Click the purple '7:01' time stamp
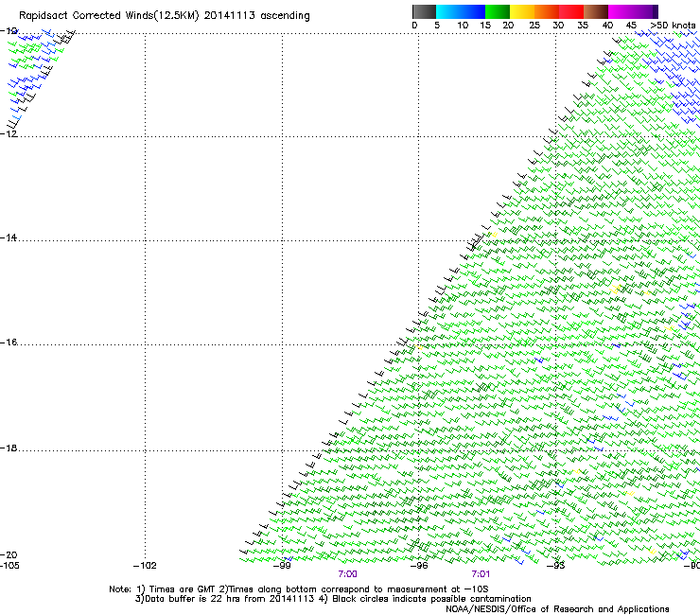700x615 pixels. 481,574
